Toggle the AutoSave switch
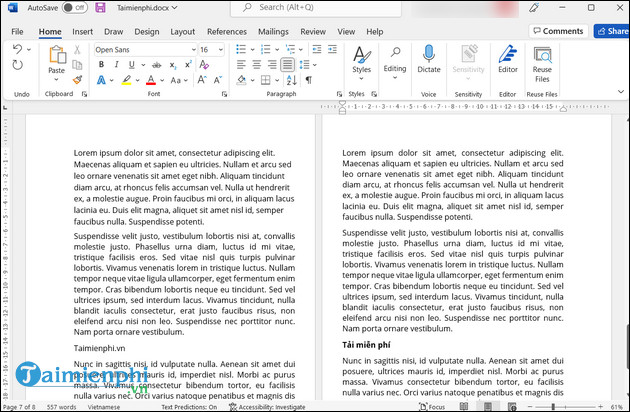 pyautogui.click(x=74, y=7)
